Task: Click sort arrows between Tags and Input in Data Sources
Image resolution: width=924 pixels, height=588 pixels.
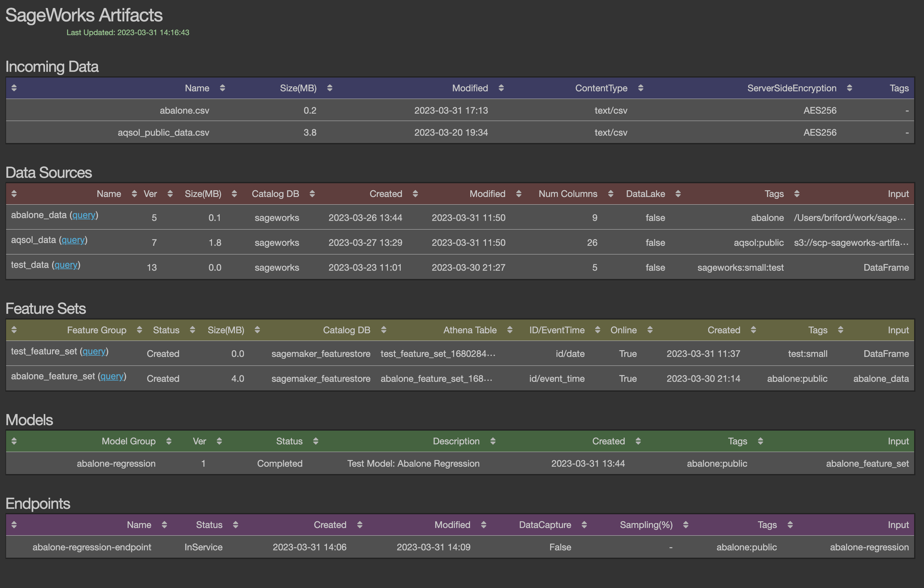Action: pyautogui.click(x=797, y=194)
